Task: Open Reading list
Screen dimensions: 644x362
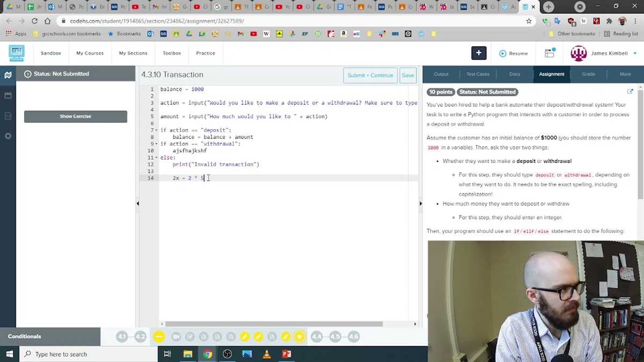Action: (621, 34)
